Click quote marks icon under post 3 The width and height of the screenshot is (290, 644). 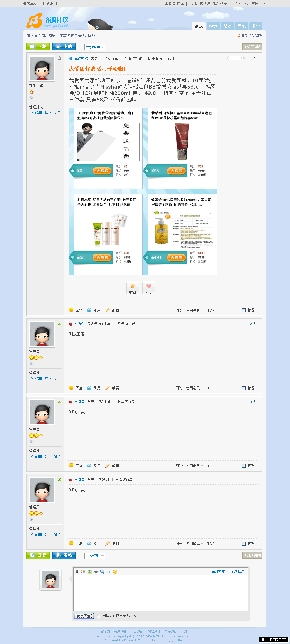click(89, 466)
